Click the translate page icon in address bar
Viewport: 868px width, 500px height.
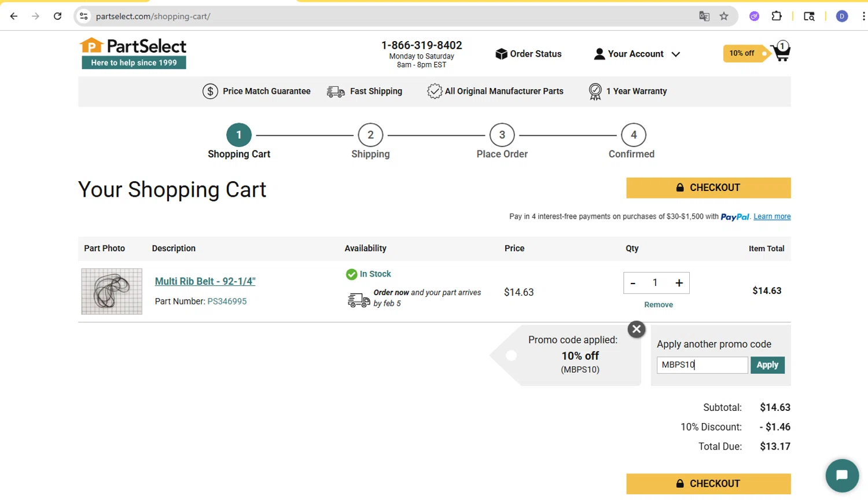click(x=704, y=16)
